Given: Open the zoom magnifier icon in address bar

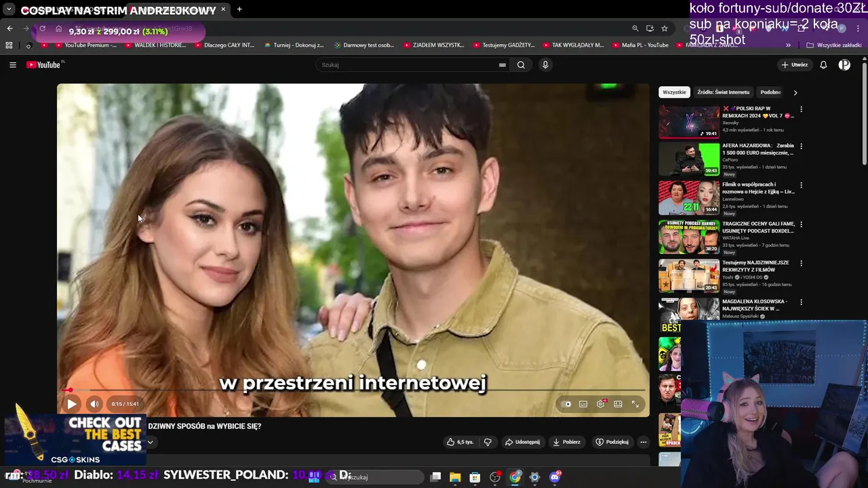Looking at the screenshot, I should click(x=635, y=28).
